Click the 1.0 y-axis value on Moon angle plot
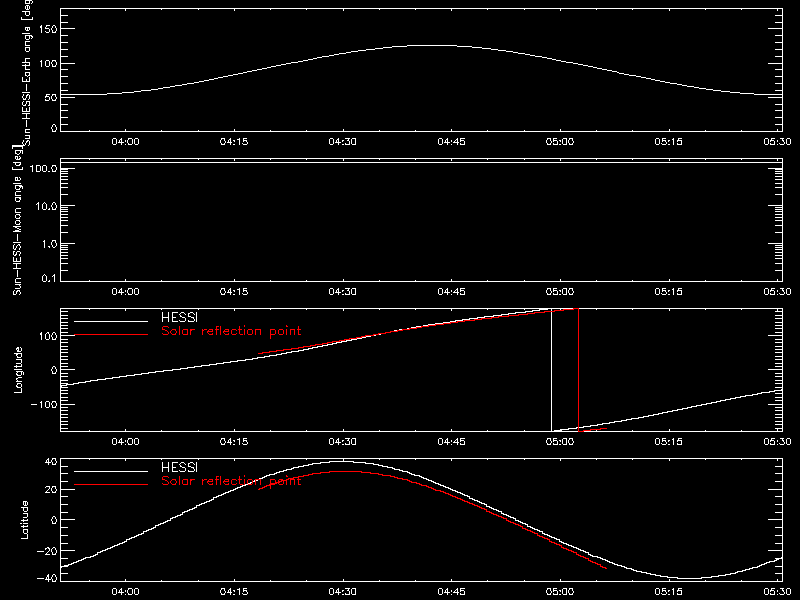Screen dimensions: 800x600 point(49,244)
